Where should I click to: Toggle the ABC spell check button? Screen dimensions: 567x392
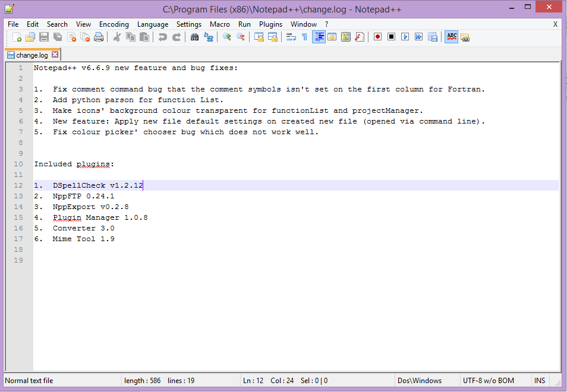452,37
